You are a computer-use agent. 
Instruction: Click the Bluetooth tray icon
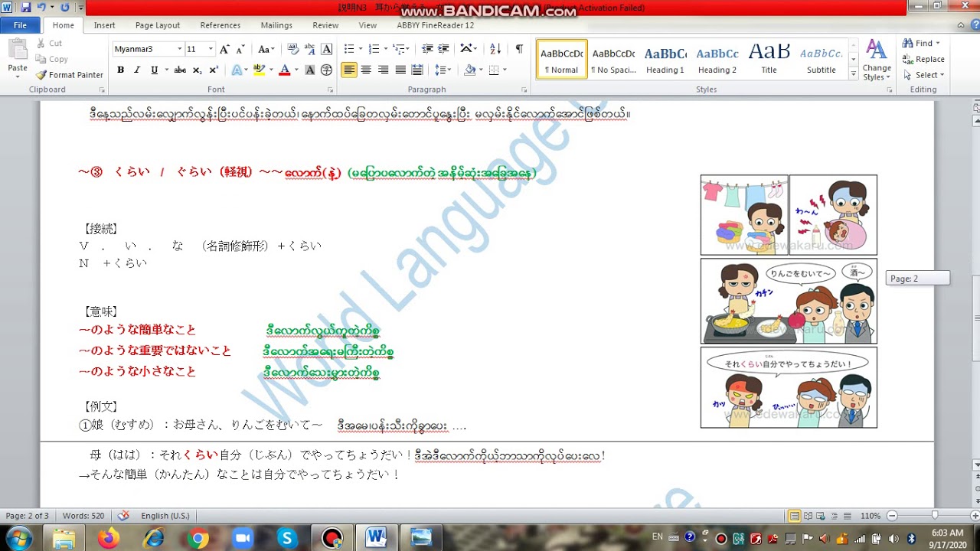[911, 538]
